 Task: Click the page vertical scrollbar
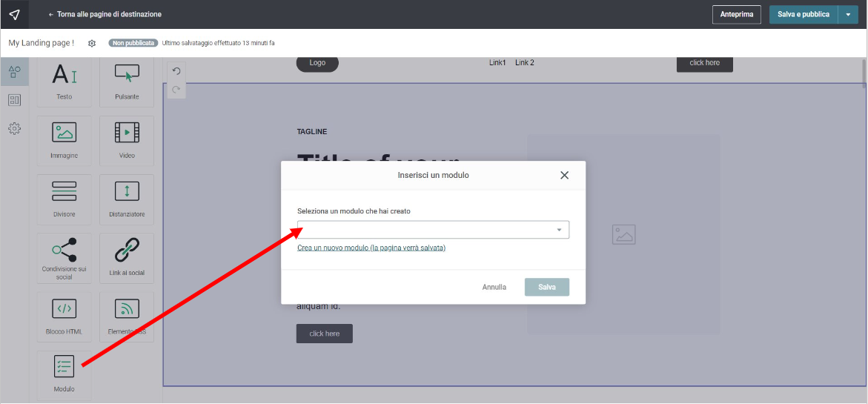864,73
